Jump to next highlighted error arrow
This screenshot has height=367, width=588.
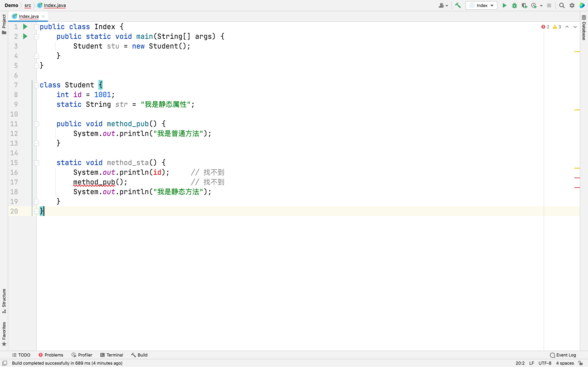pos(575,27)
